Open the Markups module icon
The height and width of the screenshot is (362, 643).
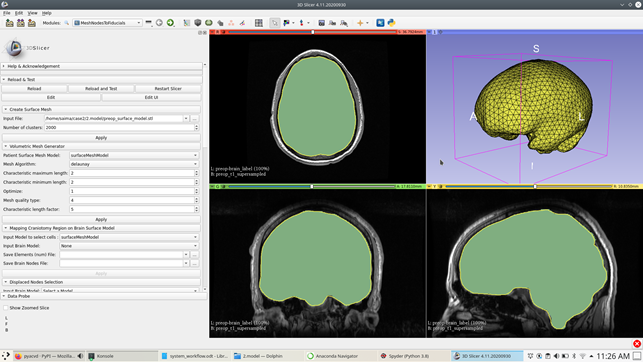coord(231,23)
